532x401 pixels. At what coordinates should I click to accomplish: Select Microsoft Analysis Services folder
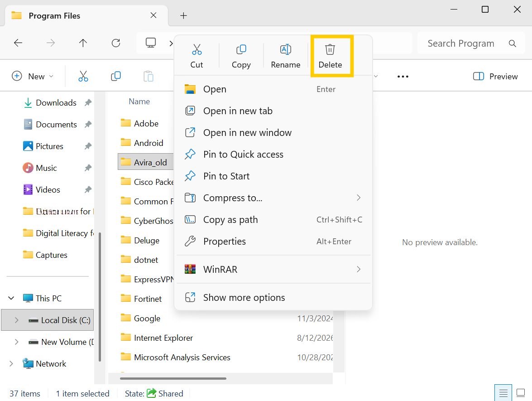tap(175, 358)
